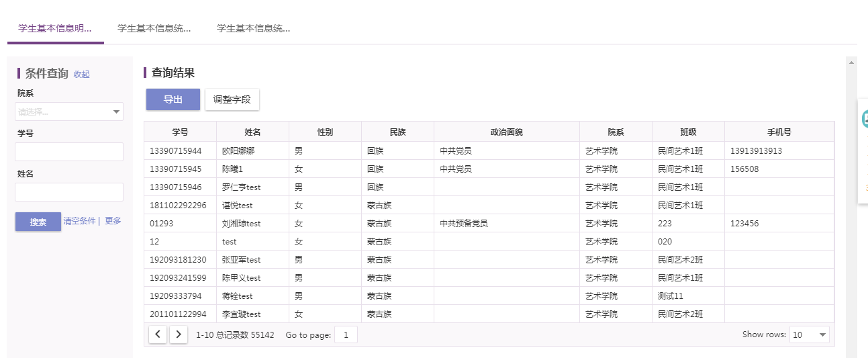The image size is (868, 358).
Task: Show more filters via 更多 link
Action: click(x=113, y=221)
